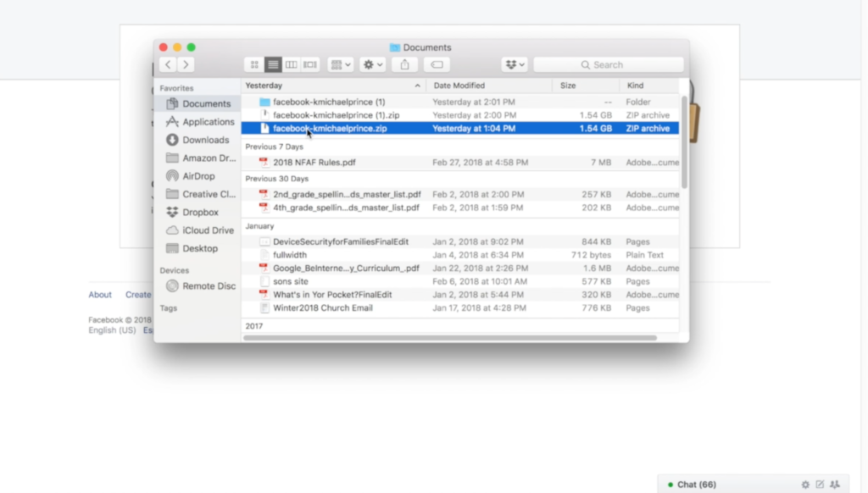Open the Action gear dropdown menu
This screenshot has width=868, height=493.
click(x=372, y=64)
